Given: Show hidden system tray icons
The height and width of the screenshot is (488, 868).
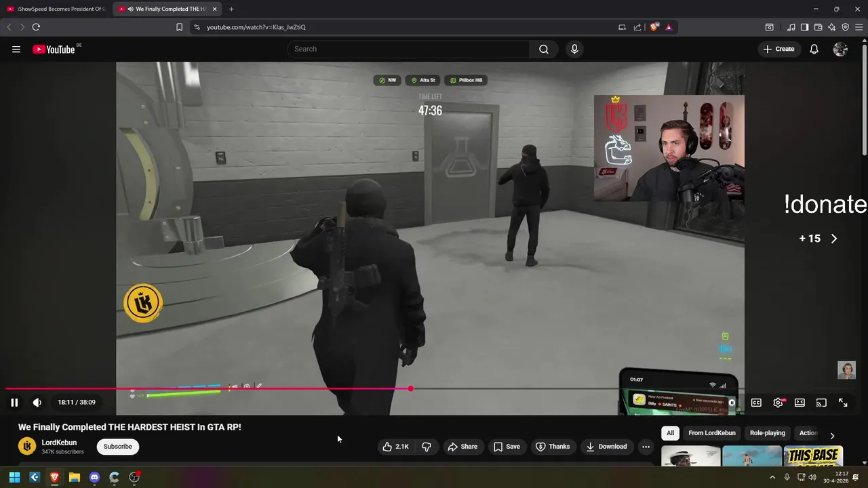Looking at the screenshot, I should point(772,477).
